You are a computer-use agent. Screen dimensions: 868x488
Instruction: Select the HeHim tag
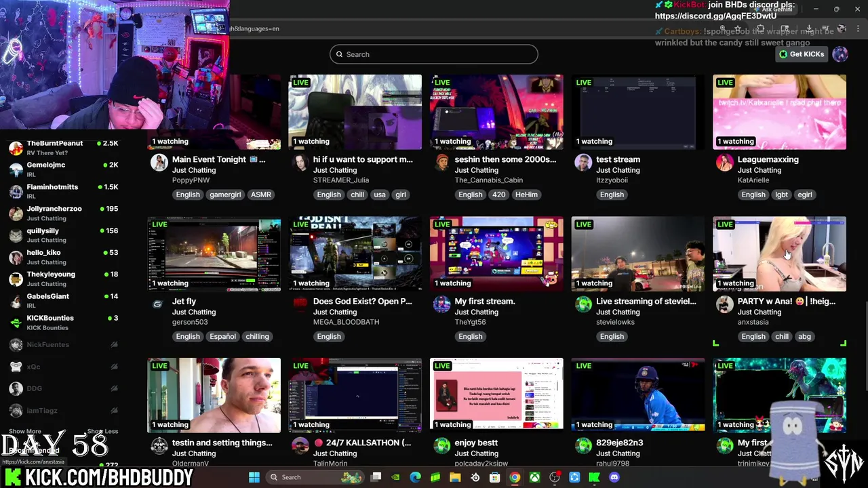[526, 195]
